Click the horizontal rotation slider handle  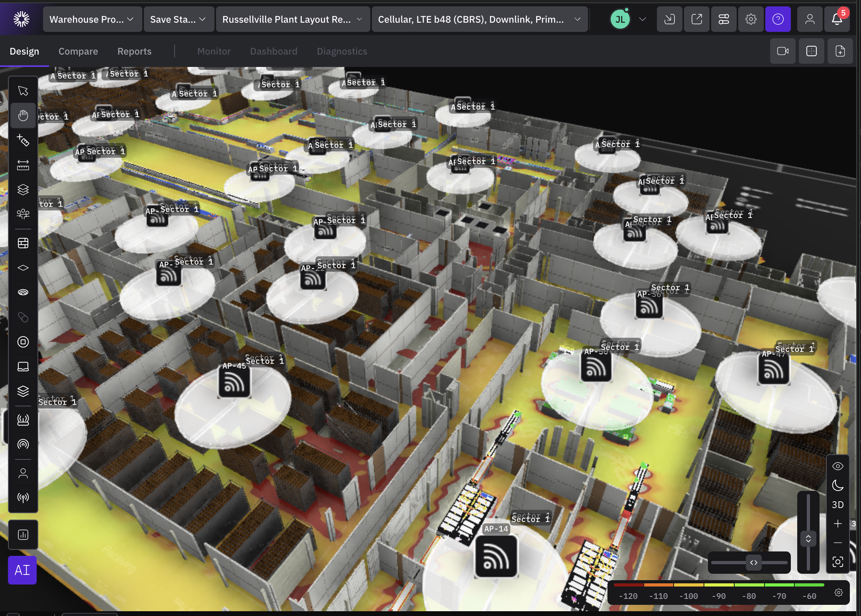(x=753, y=563)
